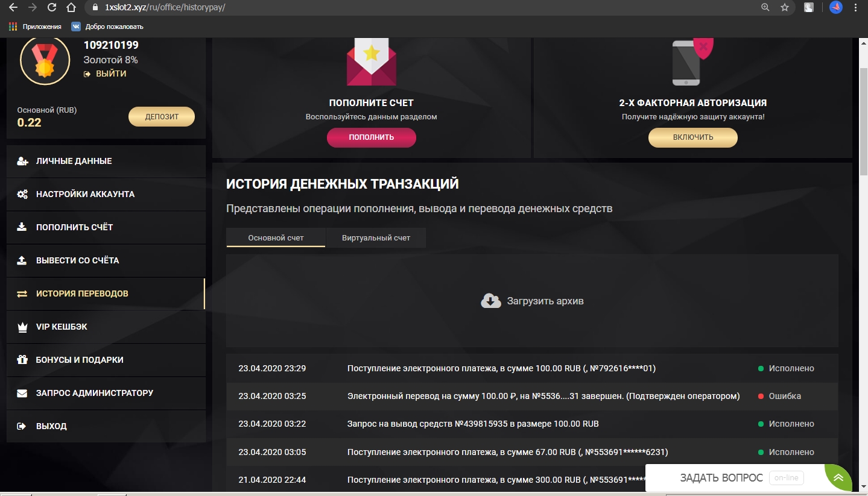Open the Приложения bookmarks menu

tap(33, 27)
